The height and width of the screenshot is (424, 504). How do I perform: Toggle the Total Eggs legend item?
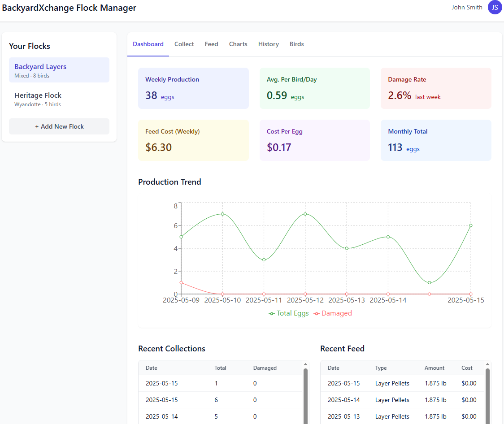[x=289, y=313]
